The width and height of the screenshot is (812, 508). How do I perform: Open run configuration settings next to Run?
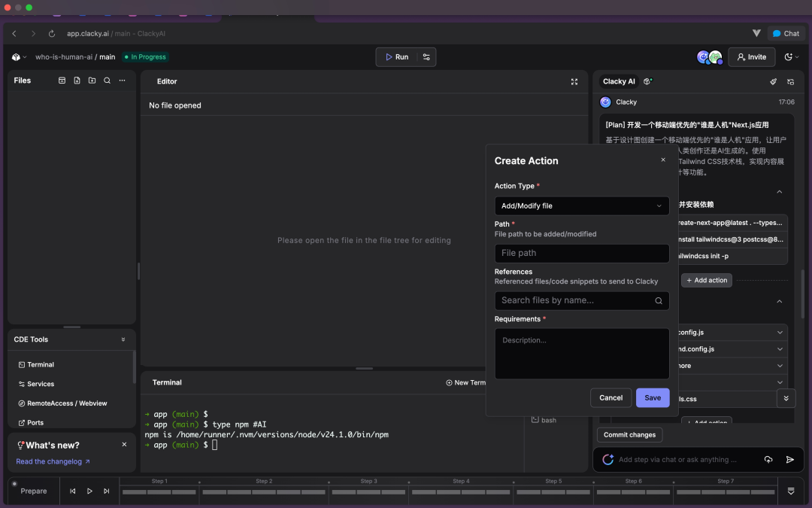(x=426, y=57)
